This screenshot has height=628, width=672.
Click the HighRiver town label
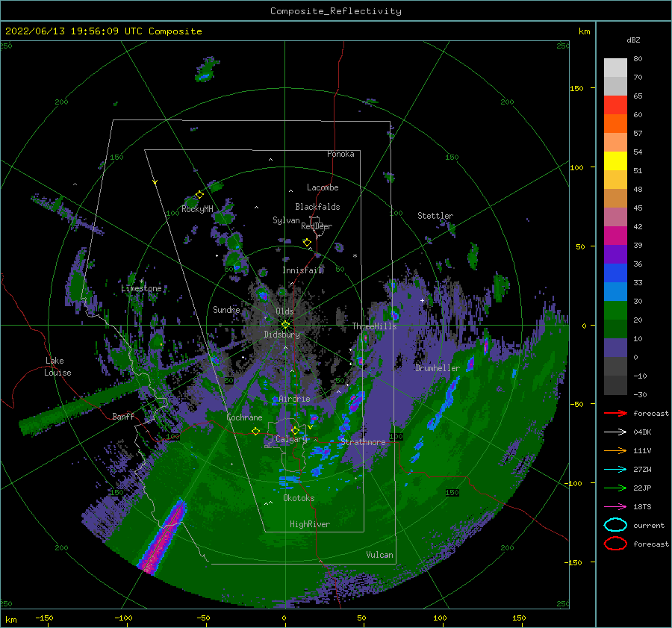point(310,524)
